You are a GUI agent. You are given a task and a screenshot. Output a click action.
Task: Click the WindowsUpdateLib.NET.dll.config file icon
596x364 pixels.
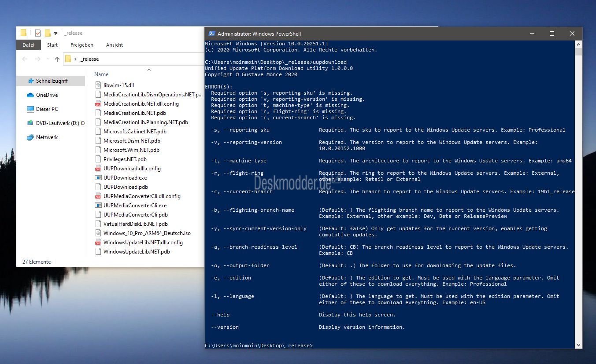[98, 242]
